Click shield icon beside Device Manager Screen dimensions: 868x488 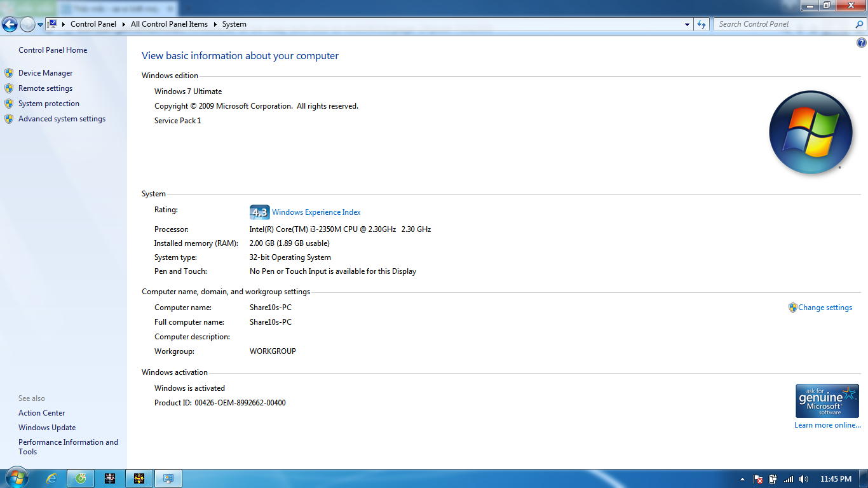(x=9, y=73)
